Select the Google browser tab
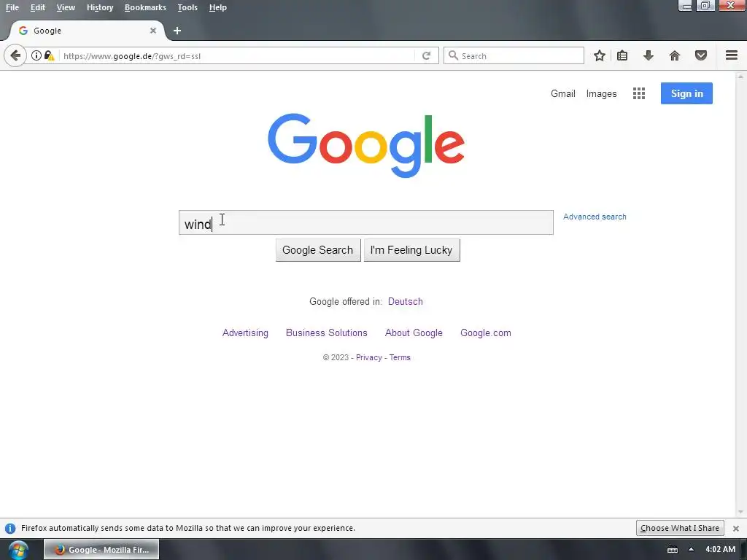 coord(88,31)
